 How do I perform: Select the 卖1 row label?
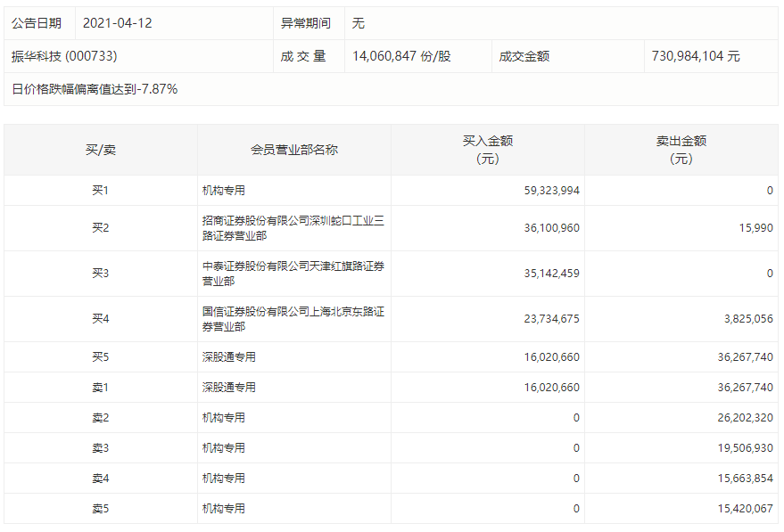101,388
